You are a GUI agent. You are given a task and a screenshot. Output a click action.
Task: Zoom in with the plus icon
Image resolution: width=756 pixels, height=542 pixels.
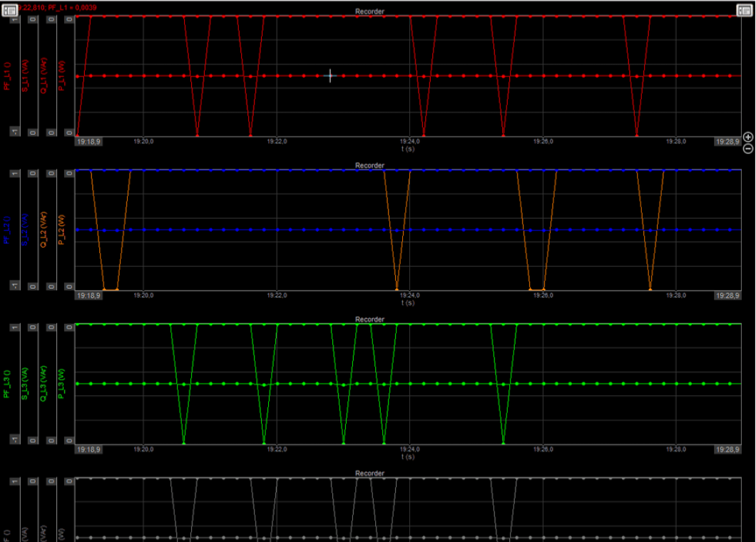pos(748,138)
